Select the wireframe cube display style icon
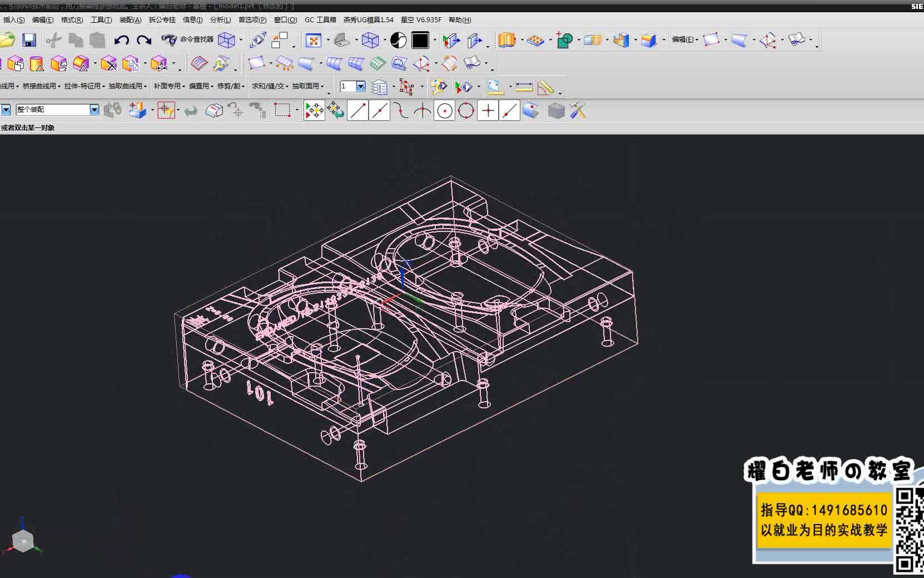Screen dimensions: 924x578 (x=370, y=40)
